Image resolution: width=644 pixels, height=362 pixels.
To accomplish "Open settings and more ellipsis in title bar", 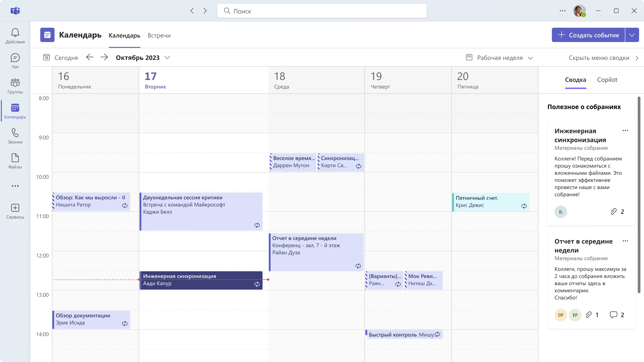I will pos(563,11).
